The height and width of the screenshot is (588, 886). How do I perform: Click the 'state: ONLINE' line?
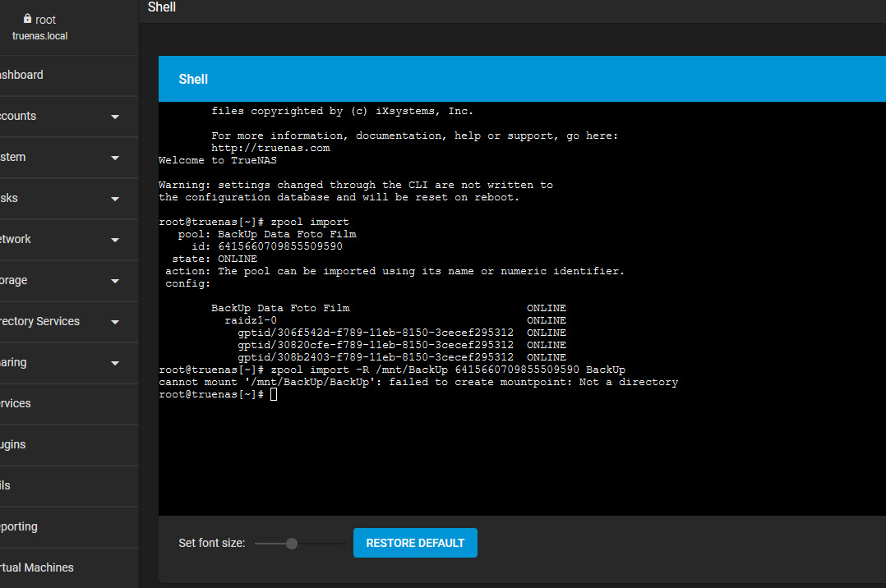pyautogui.click(x=215, y=259)
